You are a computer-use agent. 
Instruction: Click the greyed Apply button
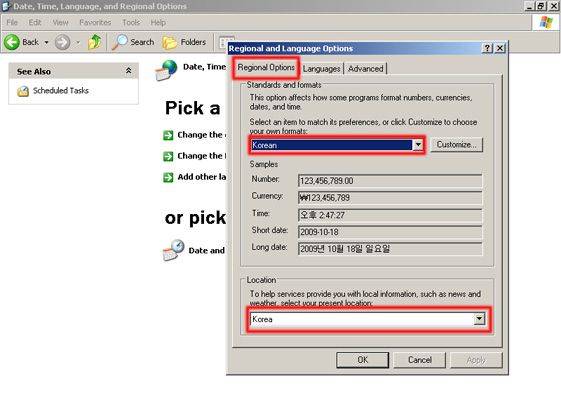tap(476, 360)
